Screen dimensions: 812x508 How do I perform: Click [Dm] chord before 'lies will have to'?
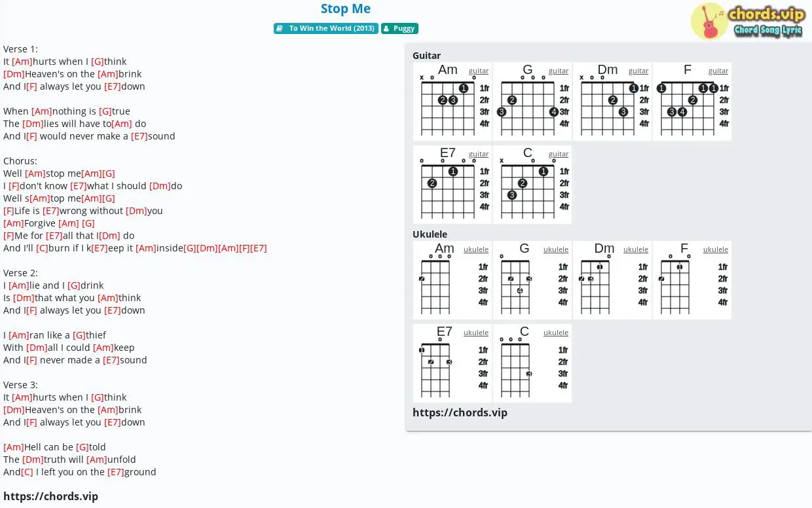coord(33,124)
